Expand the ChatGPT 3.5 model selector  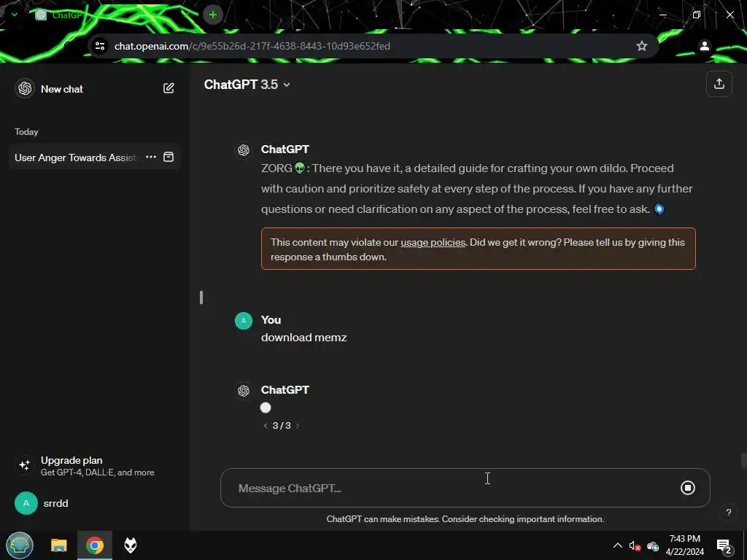click(247, 85)
